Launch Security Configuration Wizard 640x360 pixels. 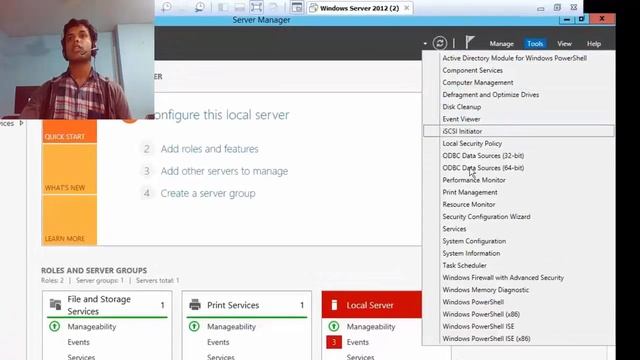[486, 217]
